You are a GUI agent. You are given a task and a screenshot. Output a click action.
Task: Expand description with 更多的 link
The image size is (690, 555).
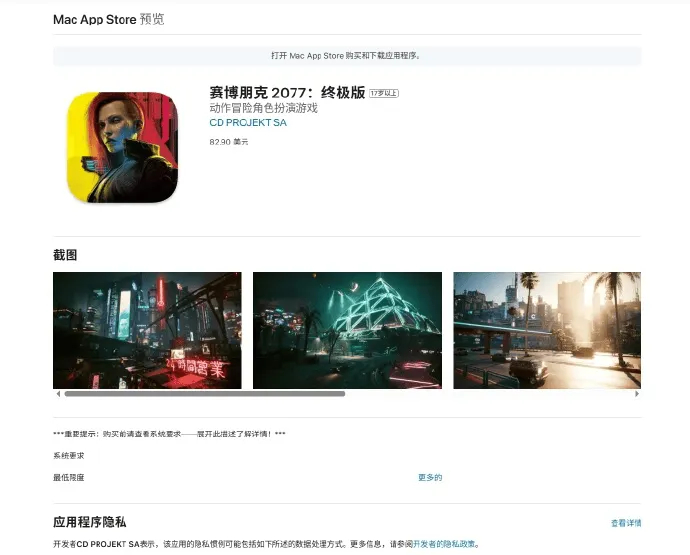[x=430, y=478]
